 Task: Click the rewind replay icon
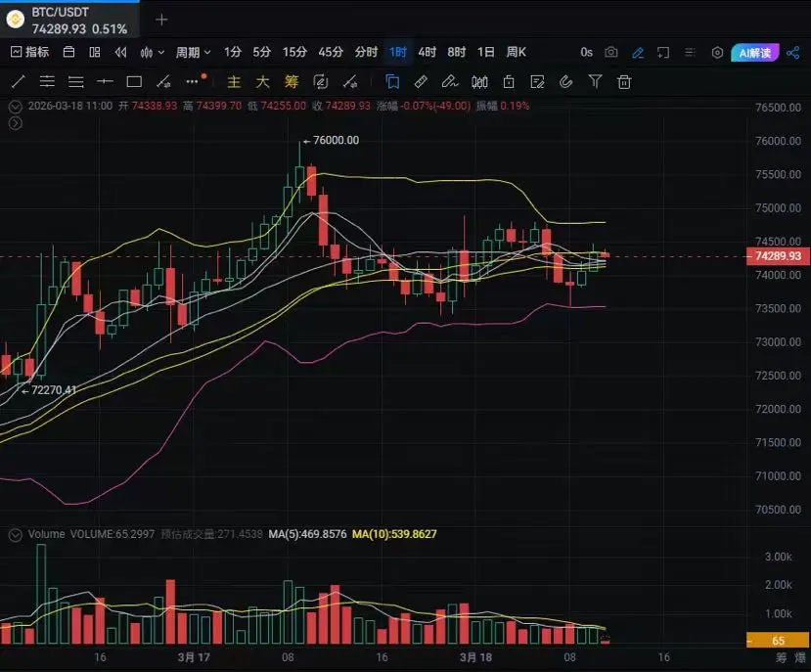point(121,52)
